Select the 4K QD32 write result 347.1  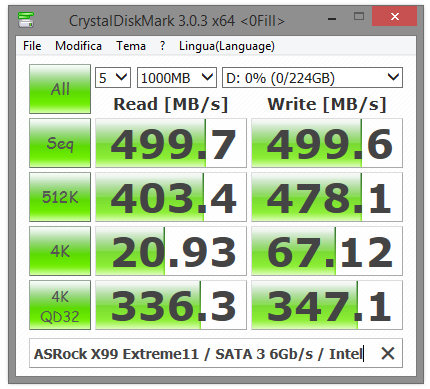coord(327,305)
